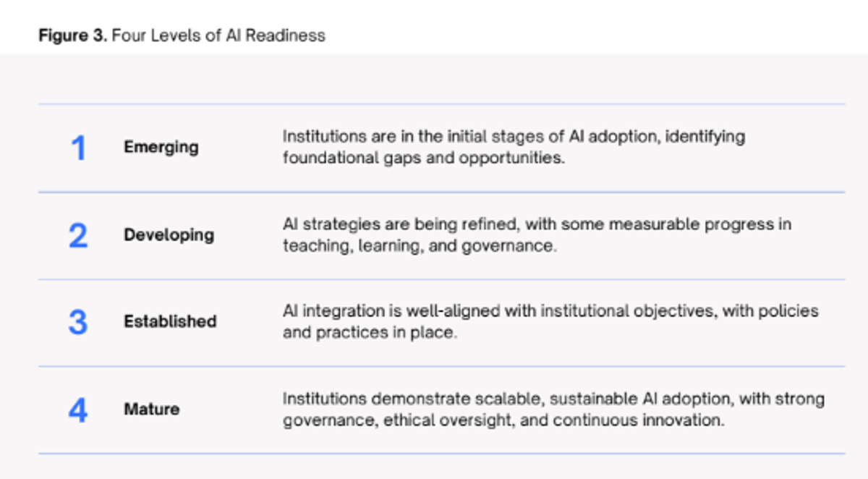
Task: Select the Mature level label
Action: pos(152,409)
